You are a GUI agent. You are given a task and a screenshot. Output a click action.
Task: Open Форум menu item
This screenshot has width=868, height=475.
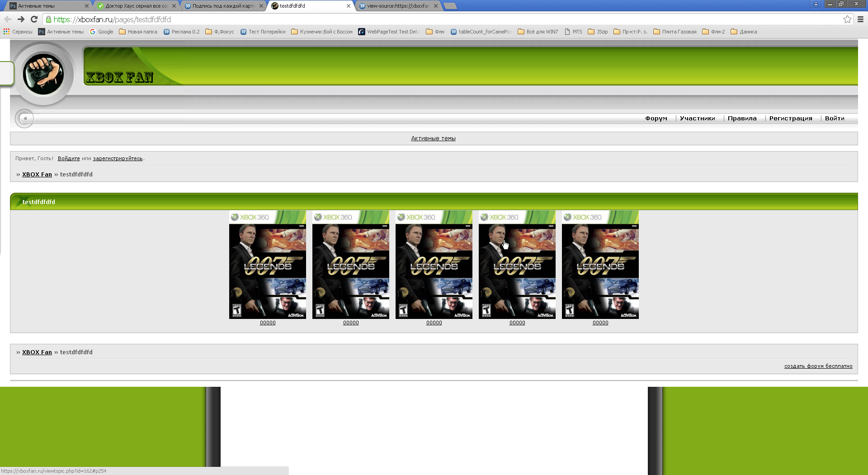pyautogui.click(x=656, y=118)
